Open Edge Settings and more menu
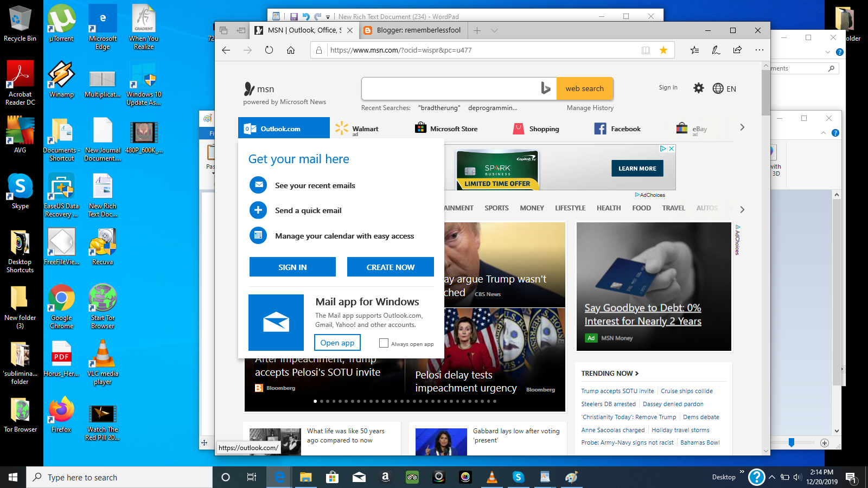The width and height of the screenshot is (868, 488). click(759, 50)
